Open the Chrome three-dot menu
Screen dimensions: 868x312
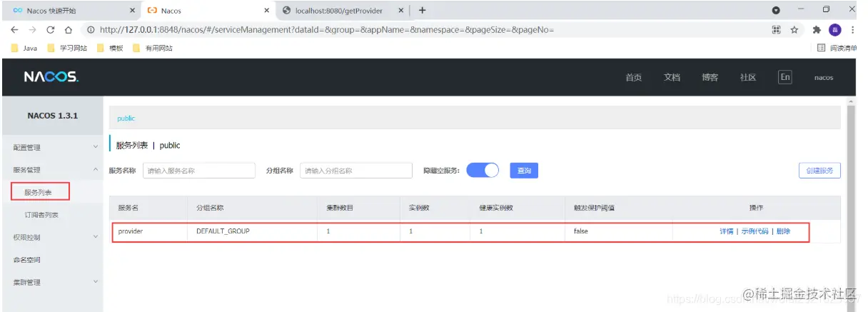(x=853, y=30)
